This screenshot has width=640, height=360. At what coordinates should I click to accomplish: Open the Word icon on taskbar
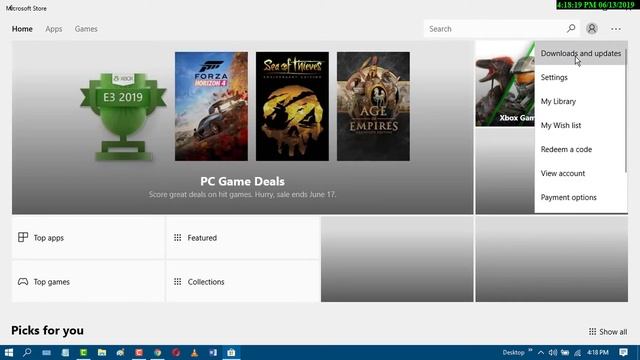[213, 353]
